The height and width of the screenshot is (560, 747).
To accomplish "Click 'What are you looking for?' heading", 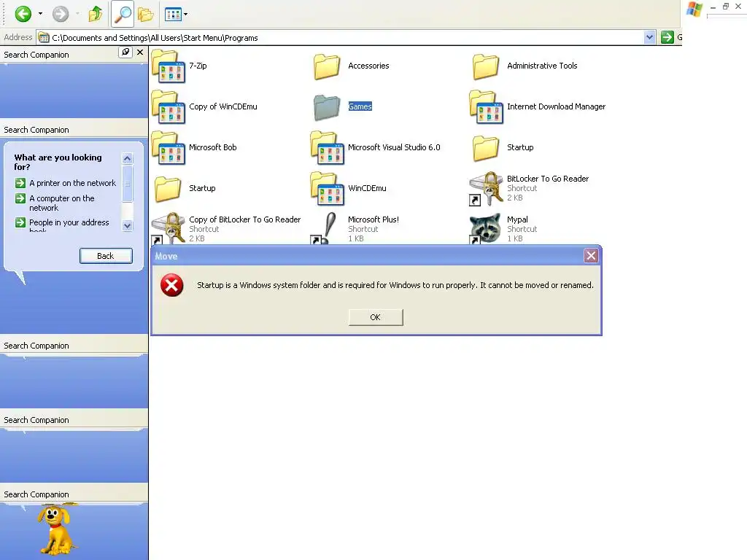I will 58,163.
